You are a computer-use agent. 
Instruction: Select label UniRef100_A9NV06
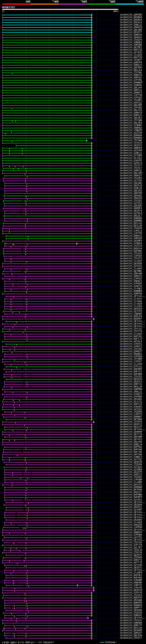pyautogui.click(x=131, y=35)
